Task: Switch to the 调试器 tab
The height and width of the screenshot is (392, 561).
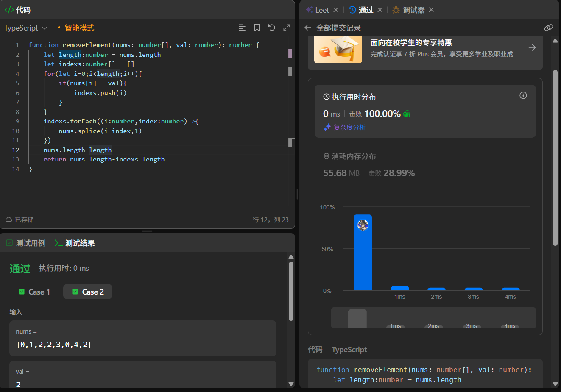Action: 409,10
